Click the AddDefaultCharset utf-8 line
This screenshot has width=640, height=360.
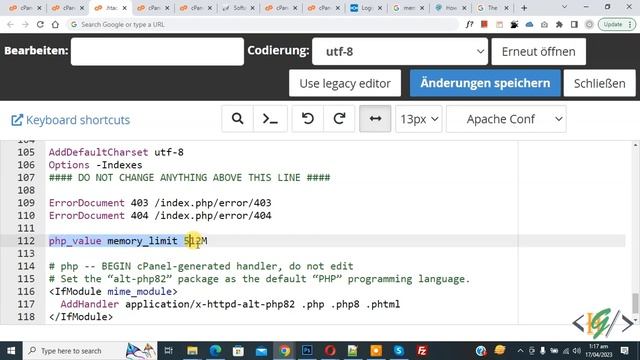[116, 152]
